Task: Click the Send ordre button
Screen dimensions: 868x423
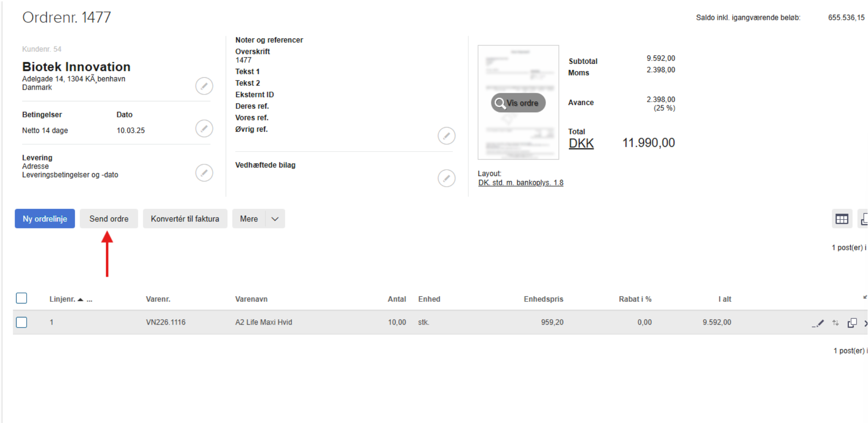Action: pyautogui.click(x=109, y=219)
